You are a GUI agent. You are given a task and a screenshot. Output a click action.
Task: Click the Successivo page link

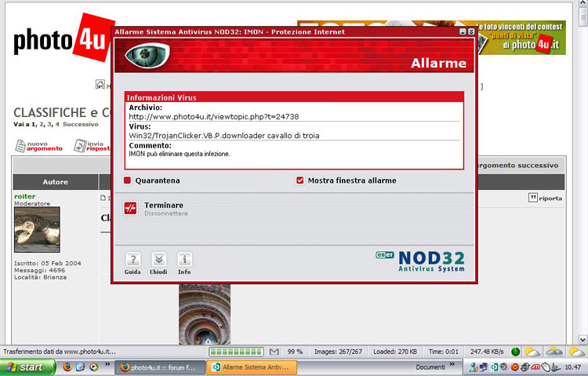tap(81, 124)
